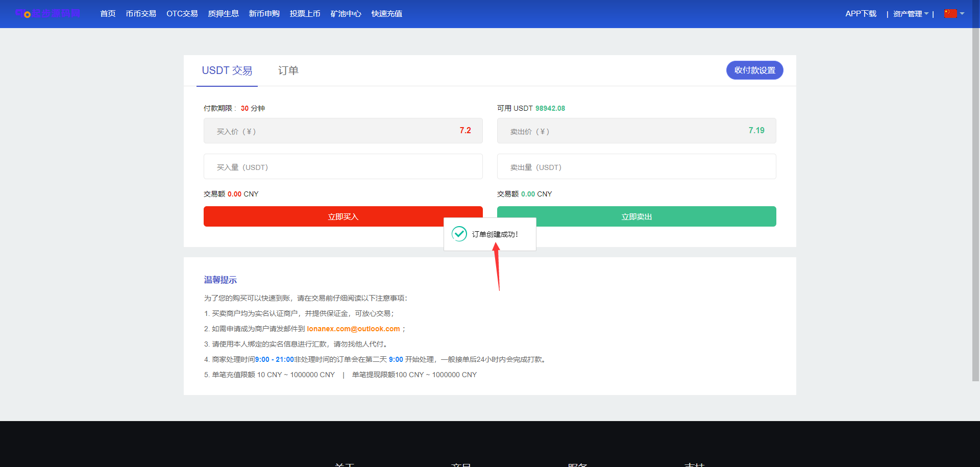Focus the 买入量 (USDT) input field
This screenshot has width=980, height=467.
pyautogui.click(x=343, y=167)
